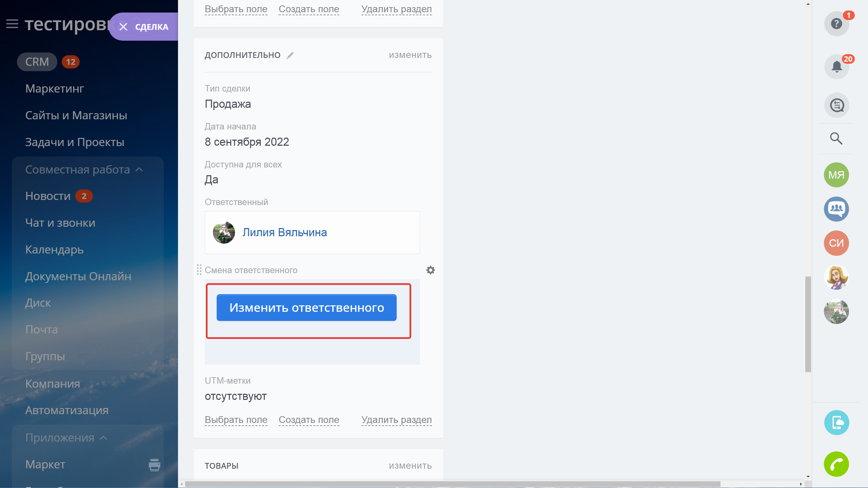Screen dimensions: 868x488
Task: Go to Задачи и Проекты
Action: tap(75, 142)
